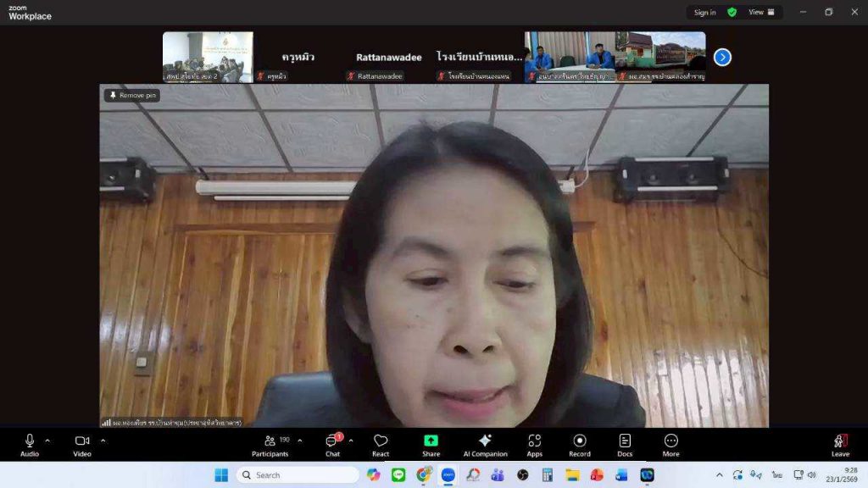Image resolution: width=868 pixels, height=488 pixels.
Task: Open the AI Companion panel
Action: [485, 445]
